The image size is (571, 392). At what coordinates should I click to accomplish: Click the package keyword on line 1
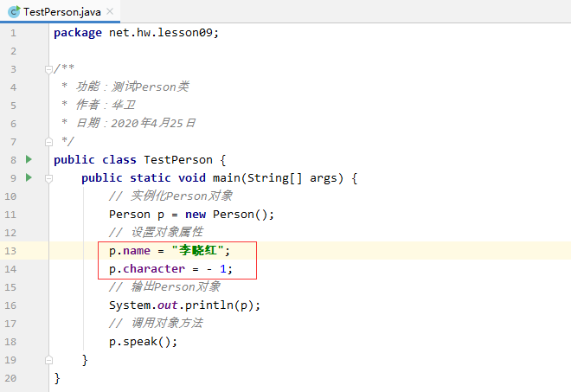click(78, 33)
